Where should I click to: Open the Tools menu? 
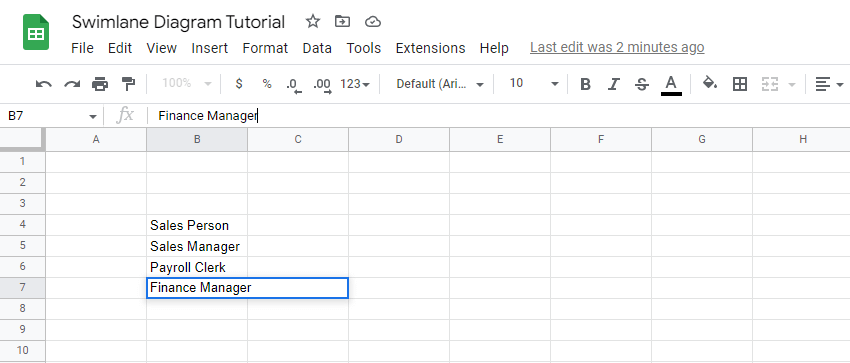364,48
